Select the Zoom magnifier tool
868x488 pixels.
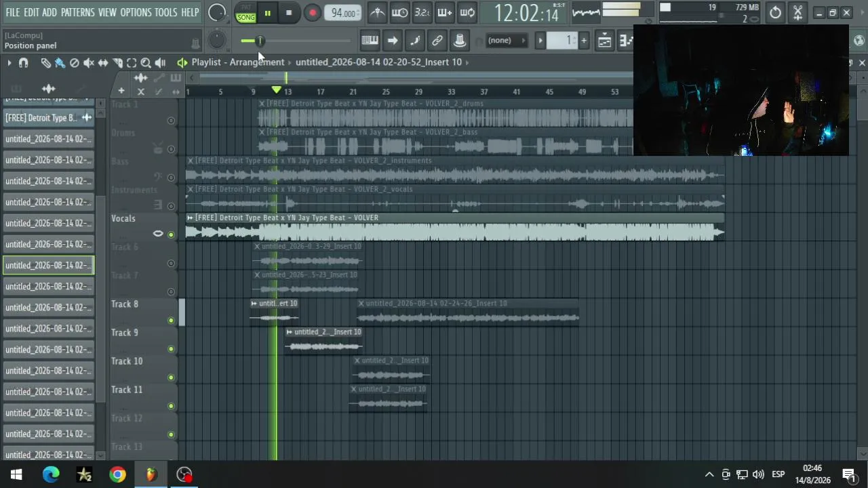click(146, 63)
